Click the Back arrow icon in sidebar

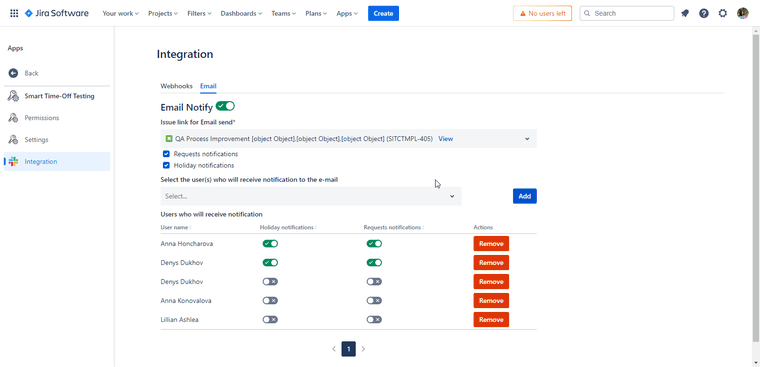[x=13, y=73]
